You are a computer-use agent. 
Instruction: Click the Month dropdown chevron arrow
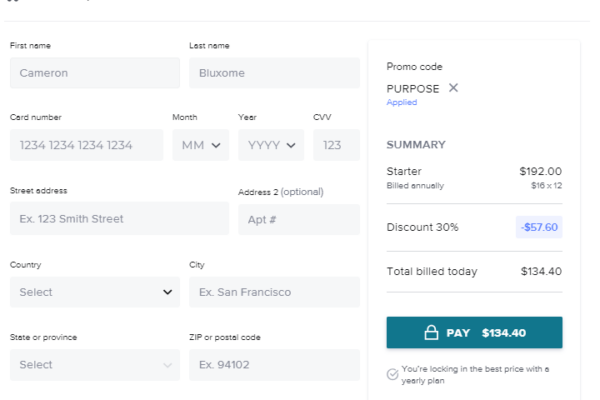point(216,145)
